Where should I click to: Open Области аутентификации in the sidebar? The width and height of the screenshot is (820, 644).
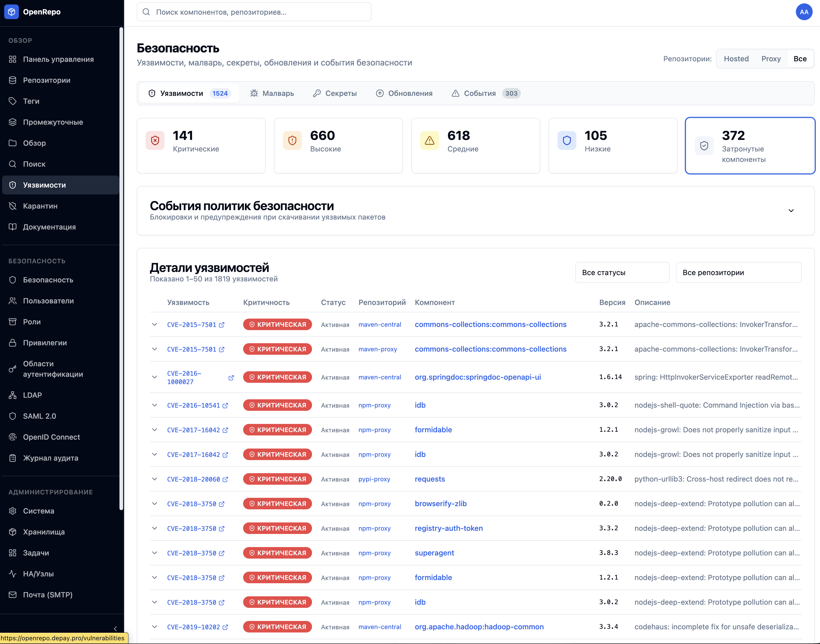tap(60, 369)
